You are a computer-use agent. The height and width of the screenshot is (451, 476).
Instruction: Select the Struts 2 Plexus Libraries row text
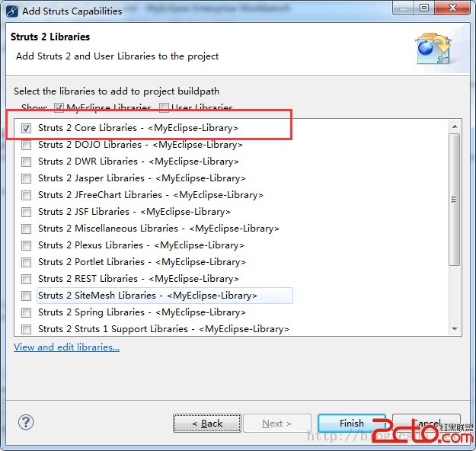141,245
